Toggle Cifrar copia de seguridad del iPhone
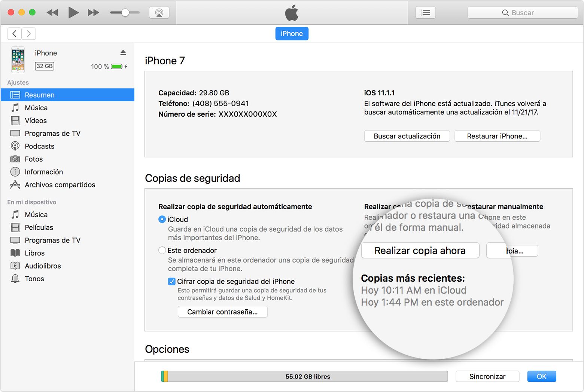584x392 pixels. [172, 281]
